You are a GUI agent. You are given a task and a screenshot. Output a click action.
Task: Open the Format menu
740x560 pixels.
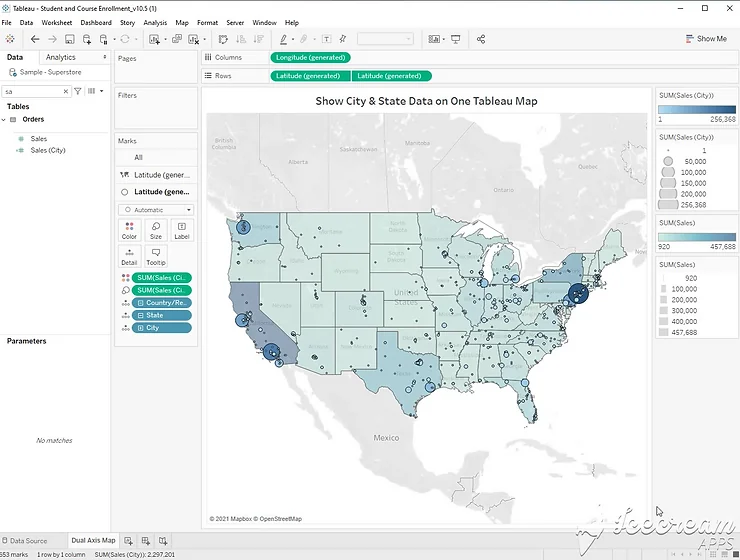click(x=207, y=23)
